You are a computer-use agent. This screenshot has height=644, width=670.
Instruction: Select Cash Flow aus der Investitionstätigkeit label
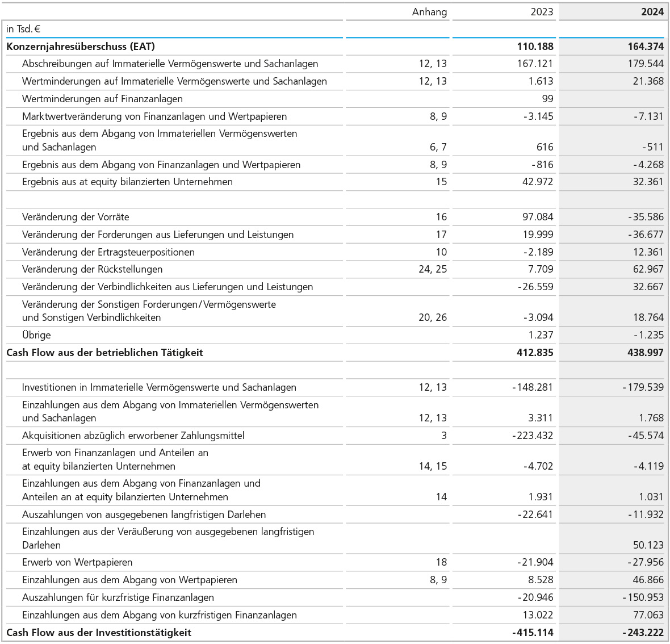pos(99,633)
